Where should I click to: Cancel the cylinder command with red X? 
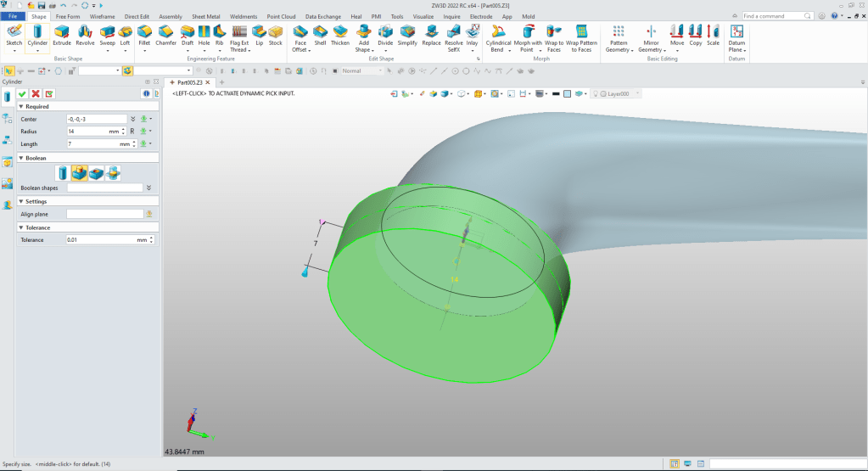pyautogui.click(x=36, y=93)
